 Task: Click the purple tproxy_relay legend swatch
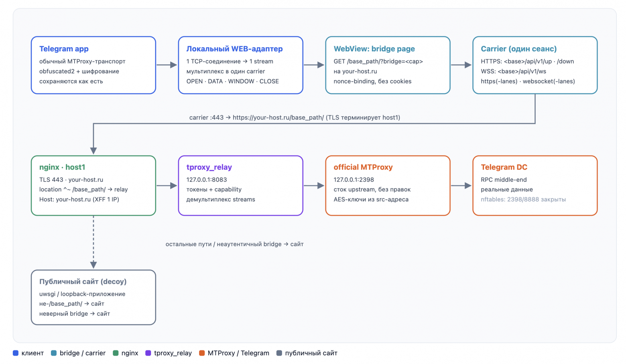pos(148,353)
